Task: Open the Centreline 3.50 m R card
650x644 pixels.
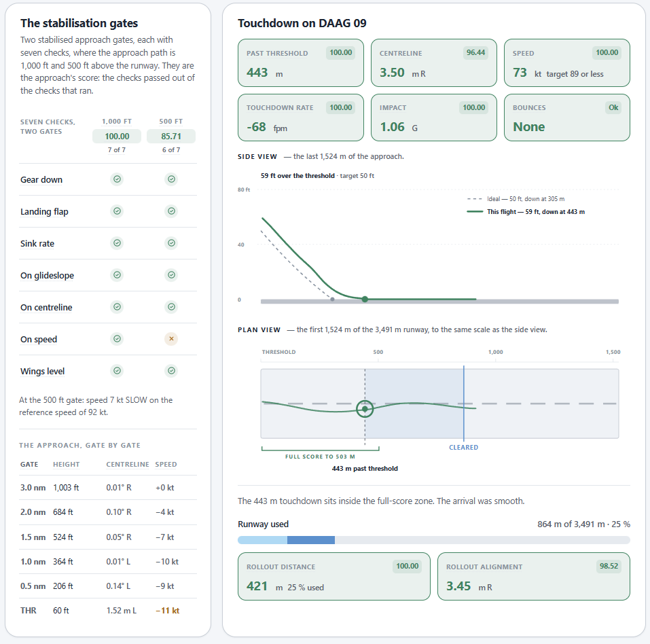Action: [434, 63]
